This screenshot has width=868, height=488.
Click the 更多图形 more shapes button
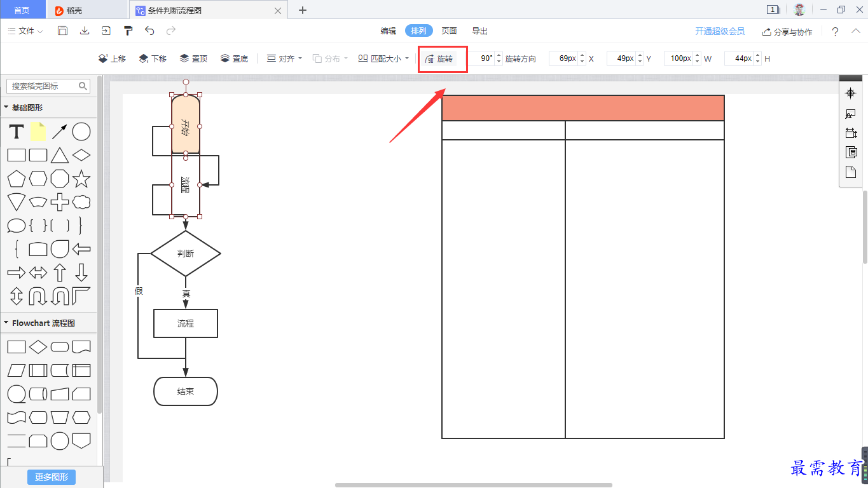click(52, 477)
